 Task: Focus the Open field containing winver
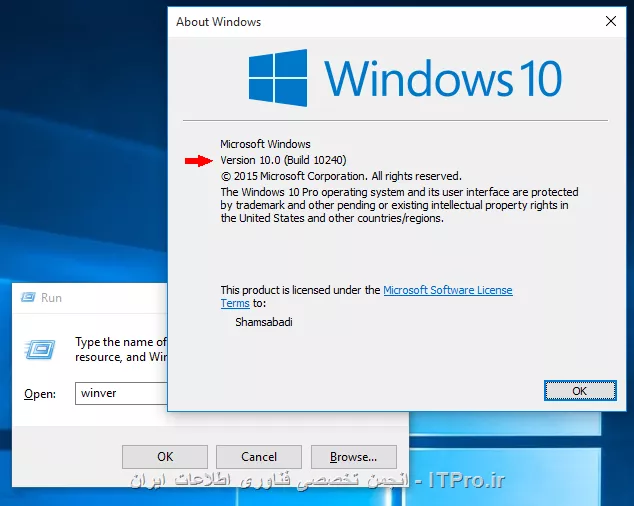point(121,393)
